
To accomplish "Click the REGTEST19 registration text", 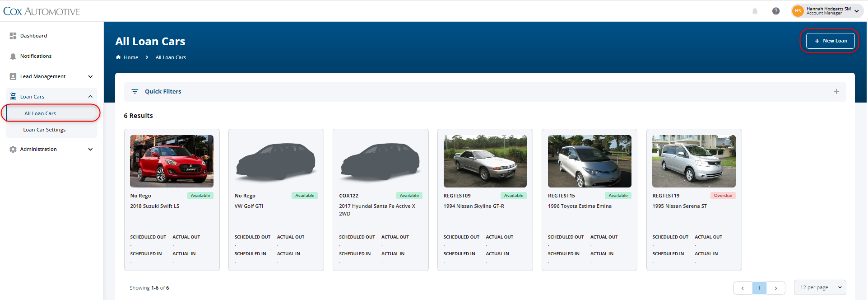I will pos(666,196).
